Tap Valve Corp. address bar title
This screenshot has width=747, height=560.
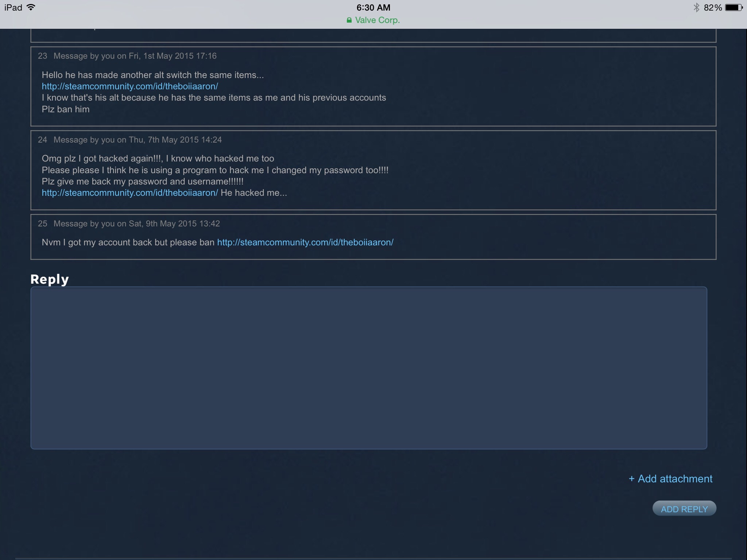(x=377, y=20)
